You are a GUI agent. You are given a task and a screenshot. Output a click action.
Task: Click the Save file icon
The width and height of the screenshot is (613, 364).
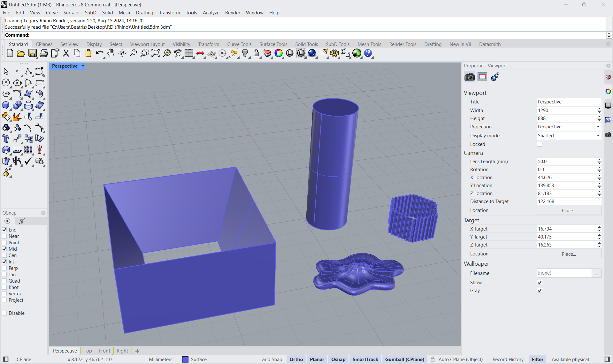click(32, 53)
